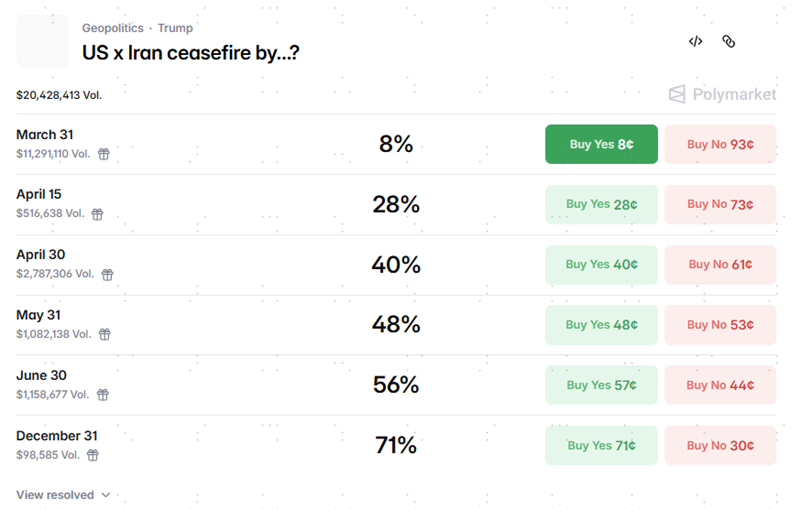Click the gift icon for March 31
The height and width of the screenshot is (509, 801).
click(x=103, y=154)
